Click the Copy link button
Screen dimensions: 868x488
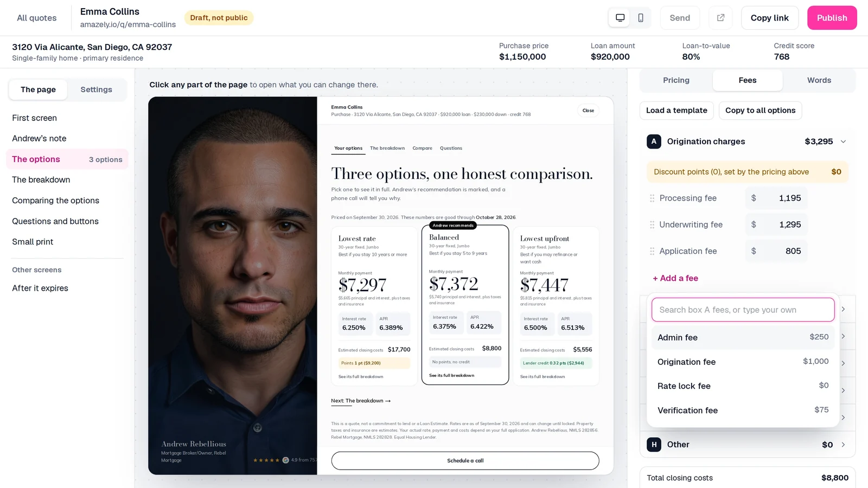pos(769,18)
